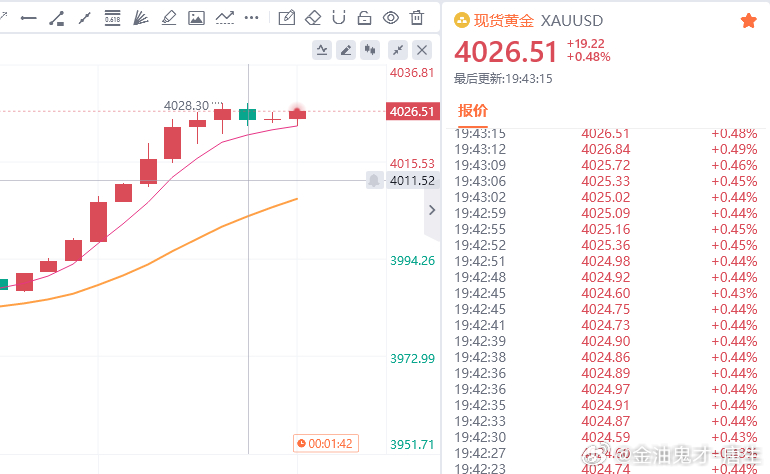The height and width of the screenshot is (474, 770).
Task: Switch to the 报价 tab
Action: point(473,111)
